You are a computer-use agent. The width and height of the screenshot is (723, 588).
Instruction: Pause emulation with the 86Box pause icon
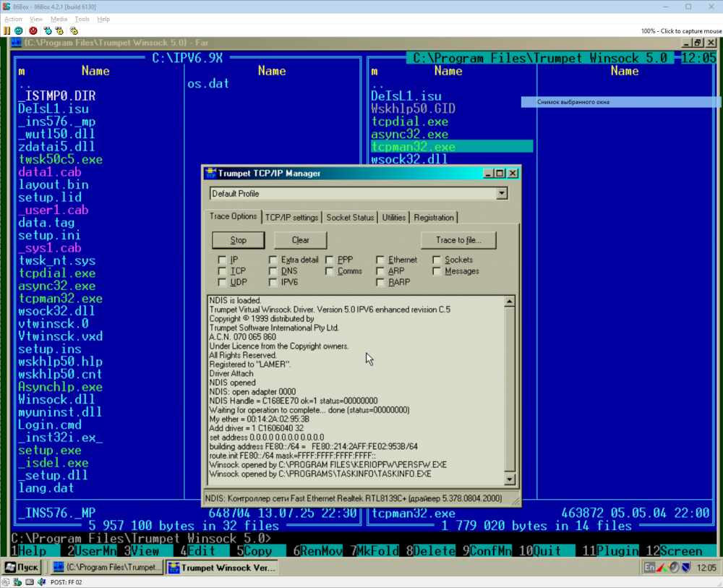pos(7,31)
